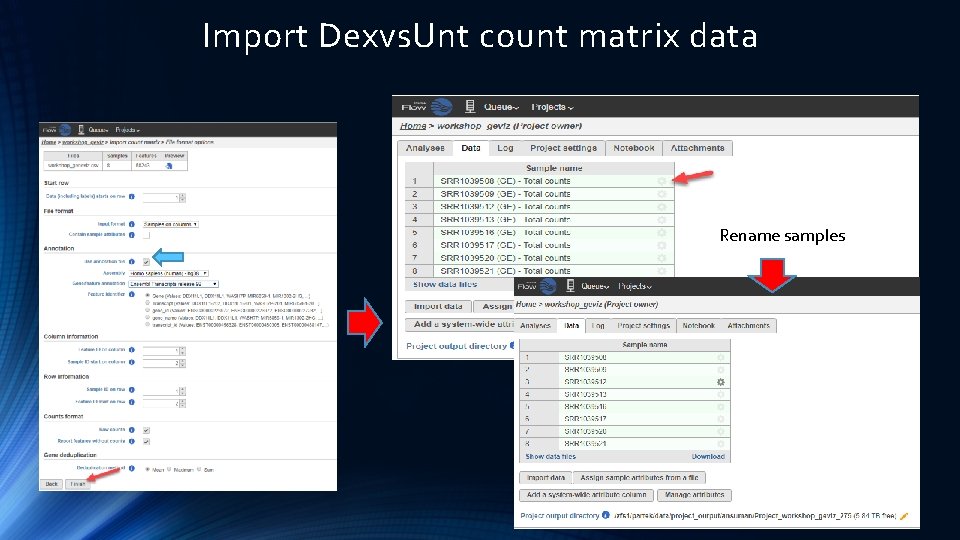Image resolution: width=960 pixels, height=540 pixels.
Task: Click the Download link under sample table
Action: pyautogui.click(x=708, y=457)
